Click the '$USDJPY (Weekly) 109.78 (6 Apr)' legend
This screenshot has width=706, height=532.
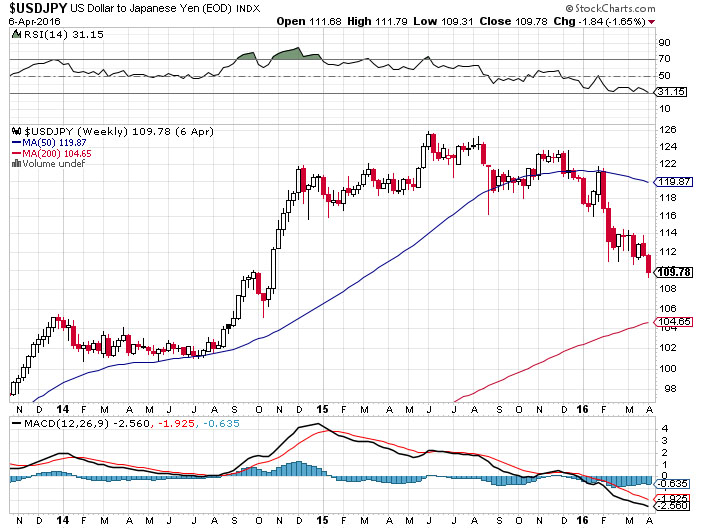pos(119,131)
